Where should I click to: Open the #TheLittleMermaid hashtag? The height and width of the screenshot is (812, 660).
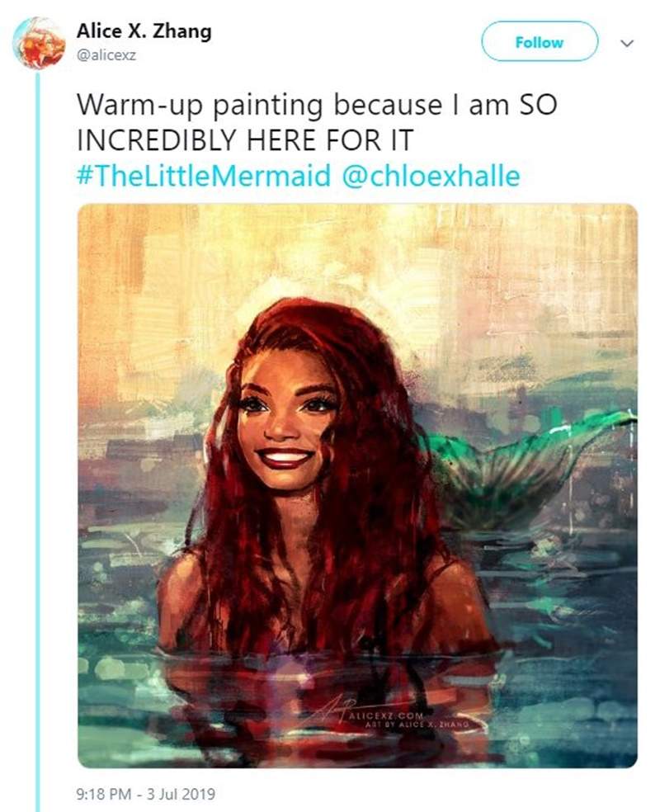[203, 176]
